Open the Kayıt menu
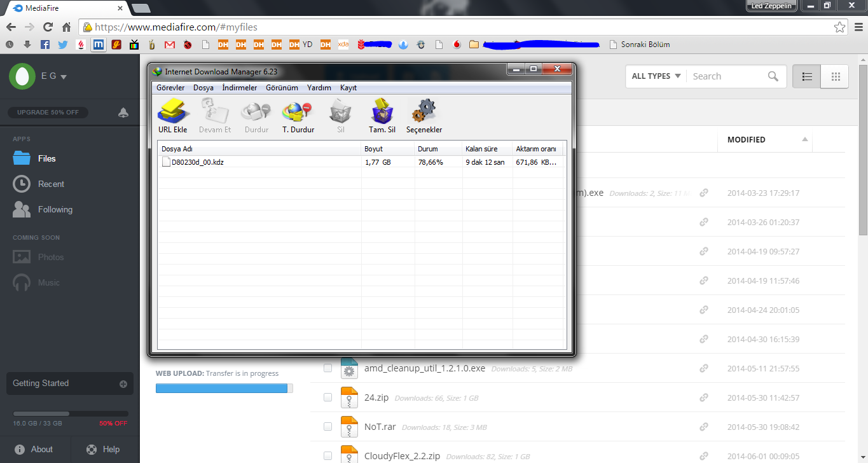868x463 pixels. [x=348, y=88]
